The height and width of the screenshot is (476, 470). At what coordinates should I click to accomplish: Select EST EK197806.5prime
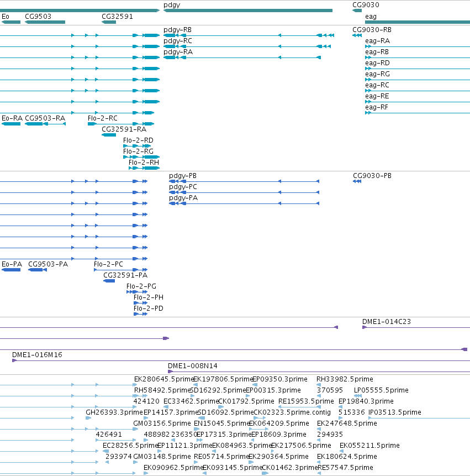(196, 385)
